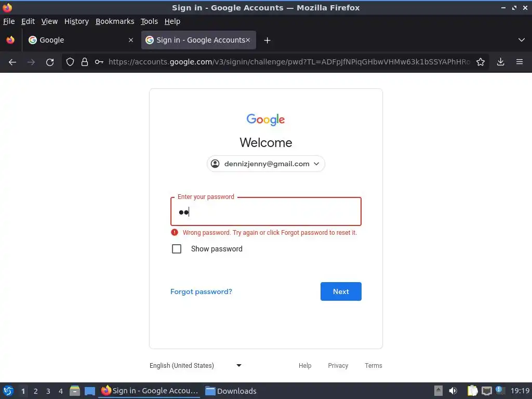Select the Sign in - Google Accounts tab
This screenshot has width=532, height=399.
198,40
